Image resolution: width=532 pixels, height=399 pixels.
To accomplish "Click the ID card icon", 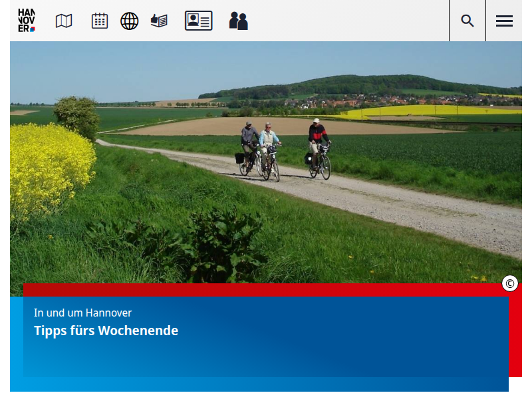I will pos(198,21).
